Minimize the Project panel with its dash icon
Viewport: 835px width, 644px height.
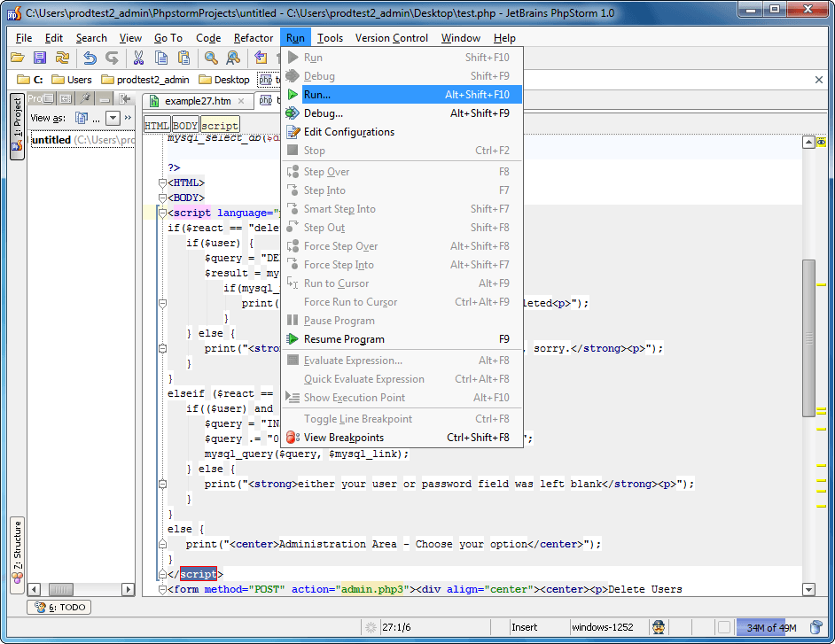click(105, 98)
